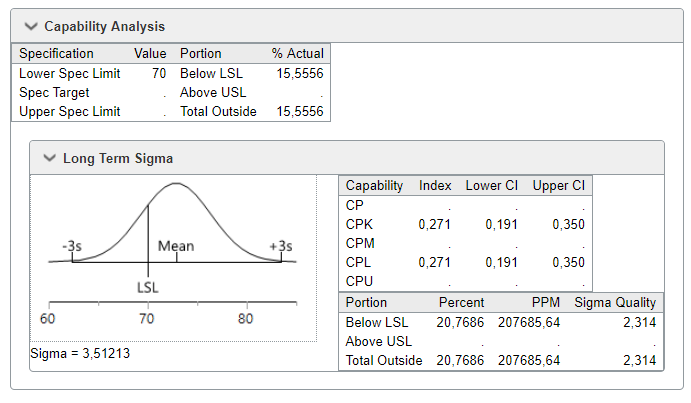
Task: Select the Spec Target row label
Action: tap(54, 92)
